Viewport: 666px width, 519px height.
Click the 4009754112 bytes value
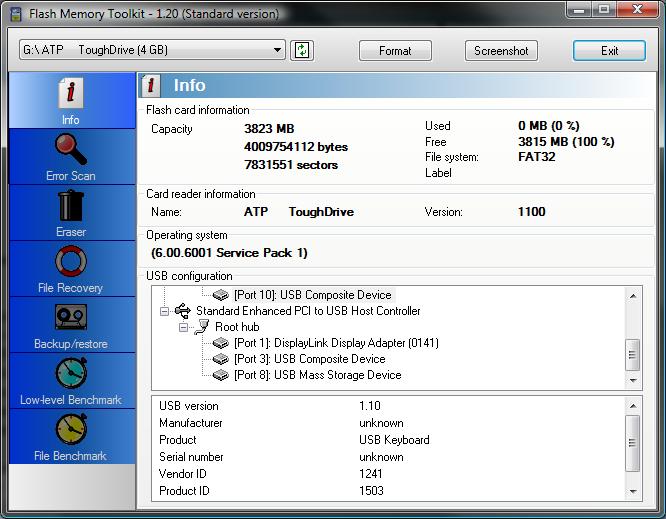point(296,147)
